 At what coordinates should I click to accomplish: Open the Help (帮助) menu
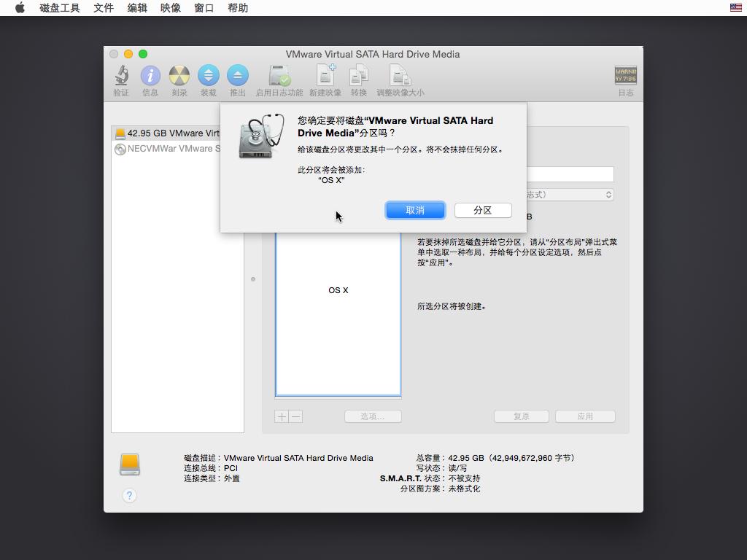click(238, 8)
